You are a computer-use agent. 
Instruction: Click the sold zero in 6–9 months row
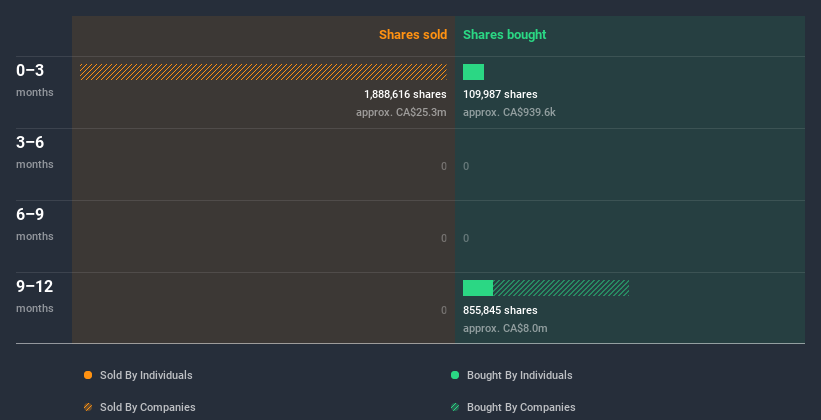pos(444,238)
